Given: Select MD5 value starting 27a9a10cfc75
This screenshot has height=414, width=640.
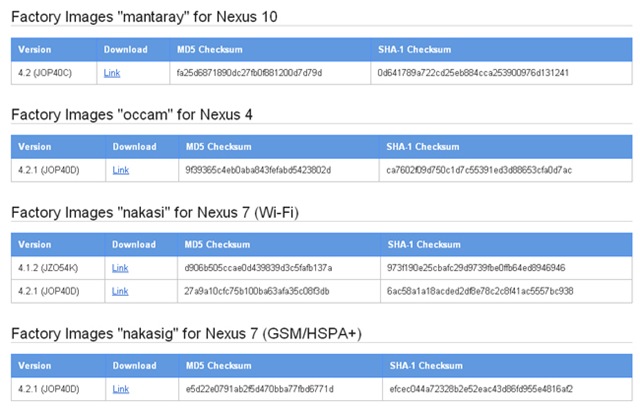Looking at the screenshot, I should (257, 292).
